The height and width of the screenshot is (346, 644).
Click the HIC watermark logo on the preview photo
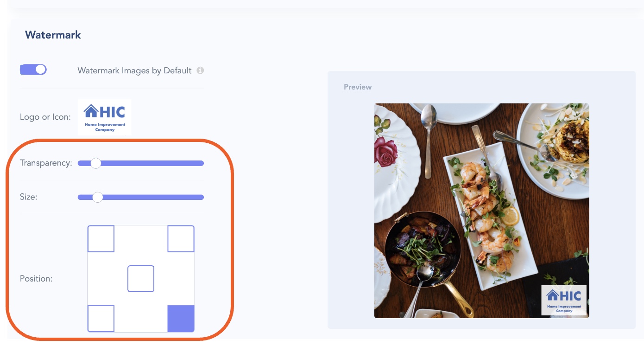point(564,300)
